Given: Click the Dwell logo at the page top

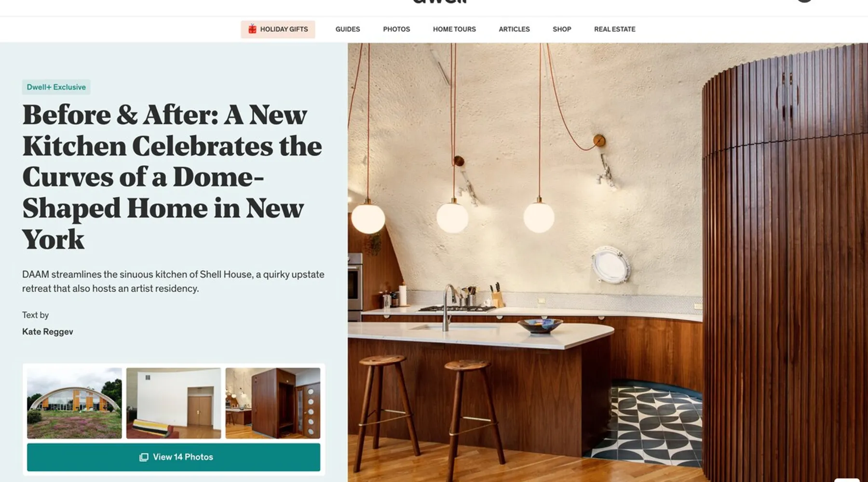Looking at the screenshot, I should pos(440,1).
